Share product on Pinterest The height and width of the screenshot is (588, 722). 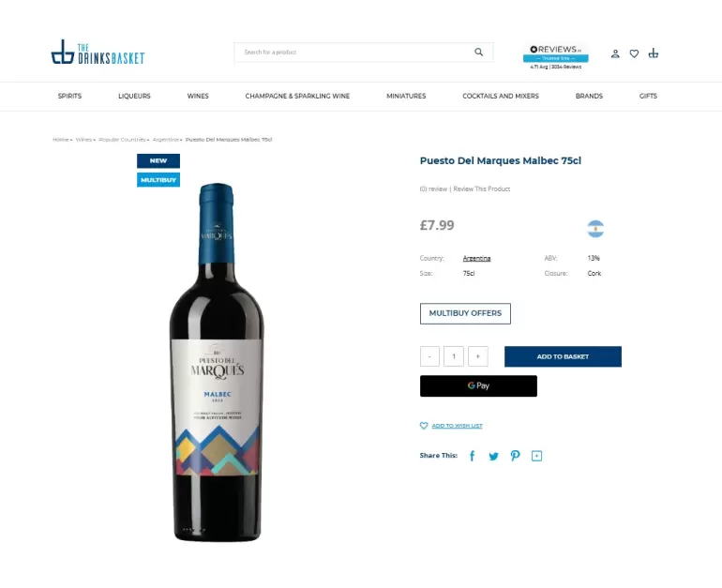(515, 456)
